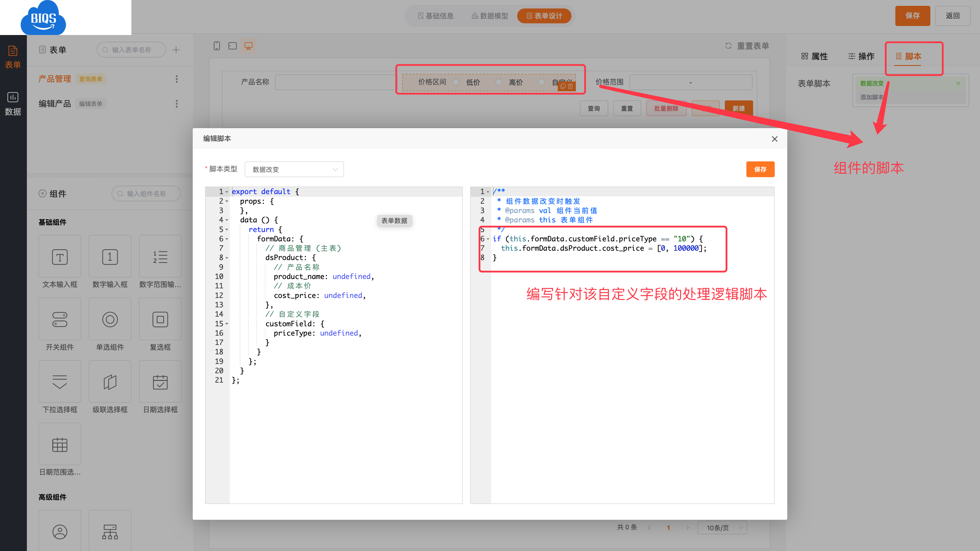Focus the 产品名称 input field

tap(336, 82)
